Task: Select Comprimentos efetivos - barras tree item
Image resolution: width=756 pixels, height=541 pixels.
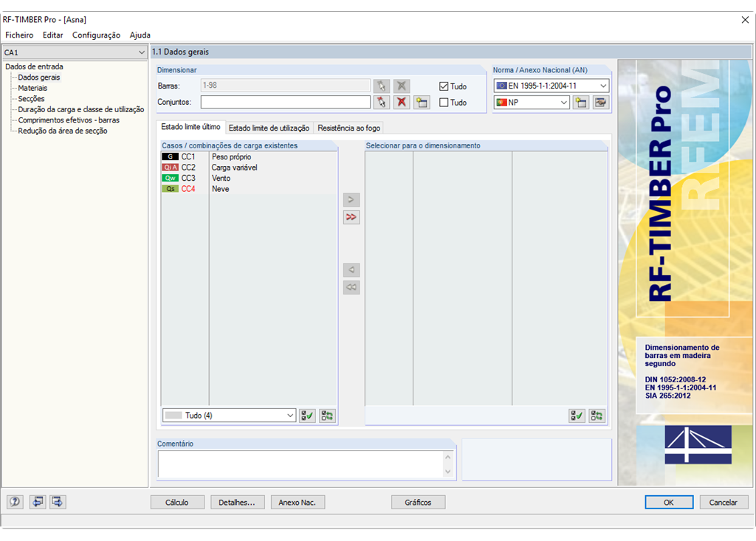Action: (x=69, y=120)
